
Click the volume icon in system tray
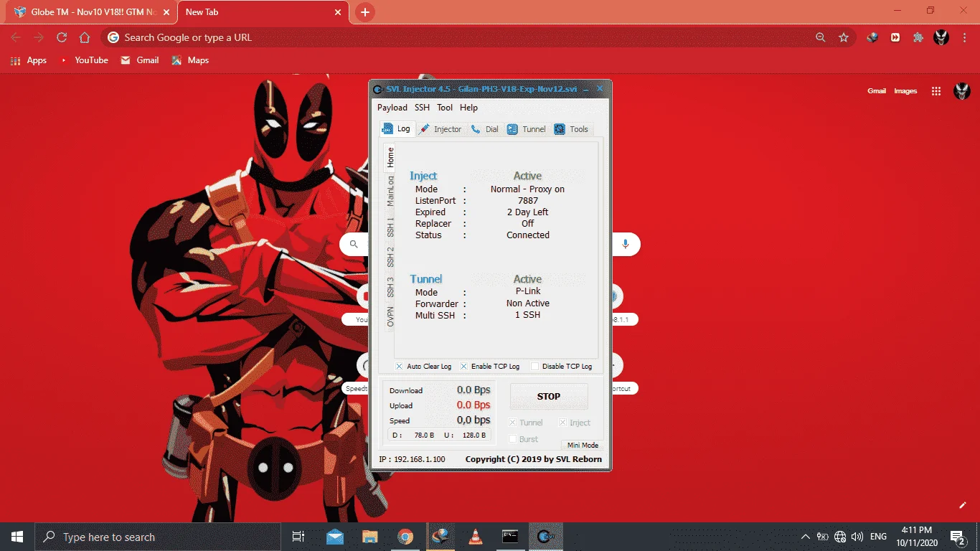pyautogui.click(x=857, y=537)
